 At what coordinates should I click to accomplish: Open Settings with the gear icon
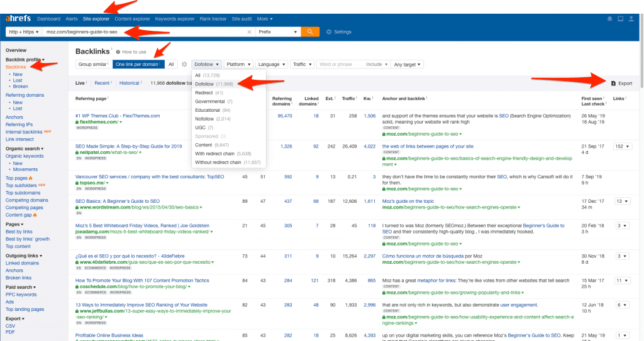click(x=339, y=32)
